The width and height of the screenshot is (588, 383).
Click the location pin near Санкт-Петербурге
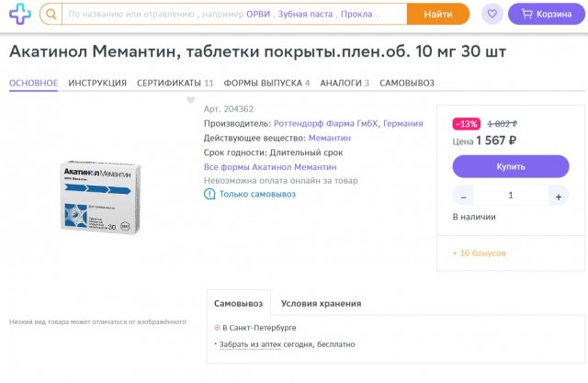(x=217, y=327)
